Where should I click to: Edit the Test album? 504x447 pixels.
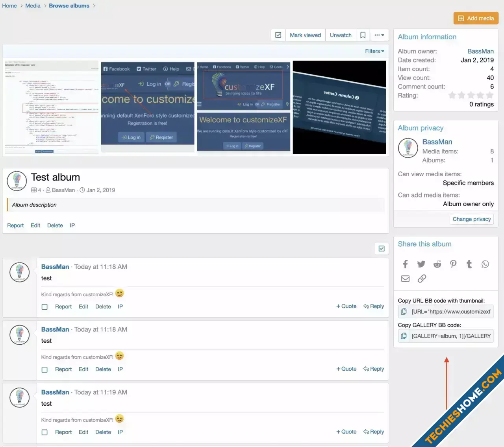(x=35, y=225)
